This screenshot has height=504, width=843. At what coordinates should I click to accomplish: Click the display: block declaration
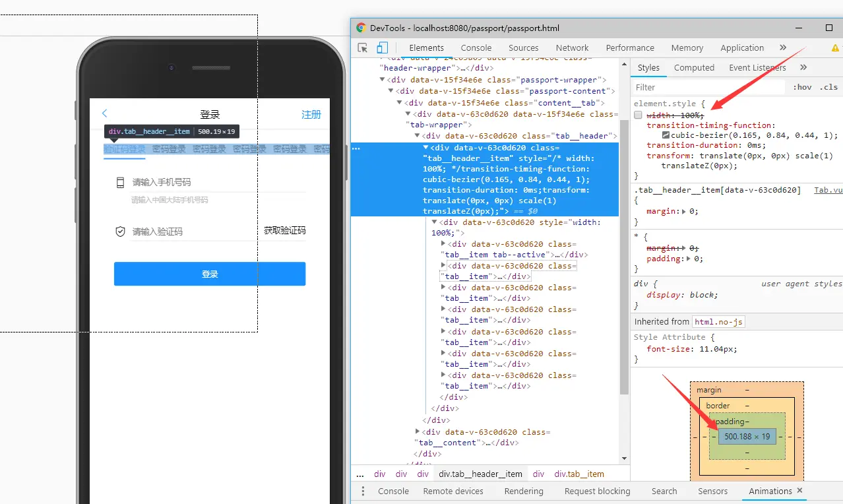click(x=682, y=295)
